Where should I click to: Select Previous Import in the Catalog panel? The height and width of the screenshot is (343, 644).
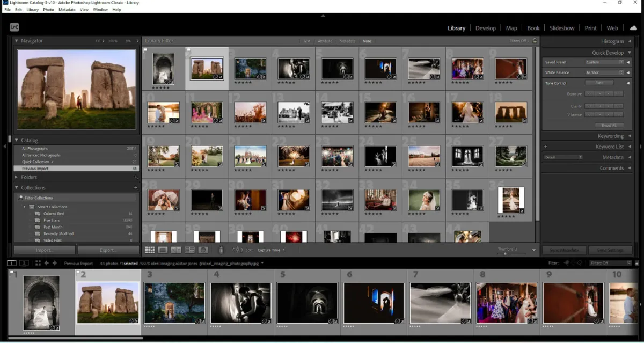pyautogui.click(x=32, y=169)
